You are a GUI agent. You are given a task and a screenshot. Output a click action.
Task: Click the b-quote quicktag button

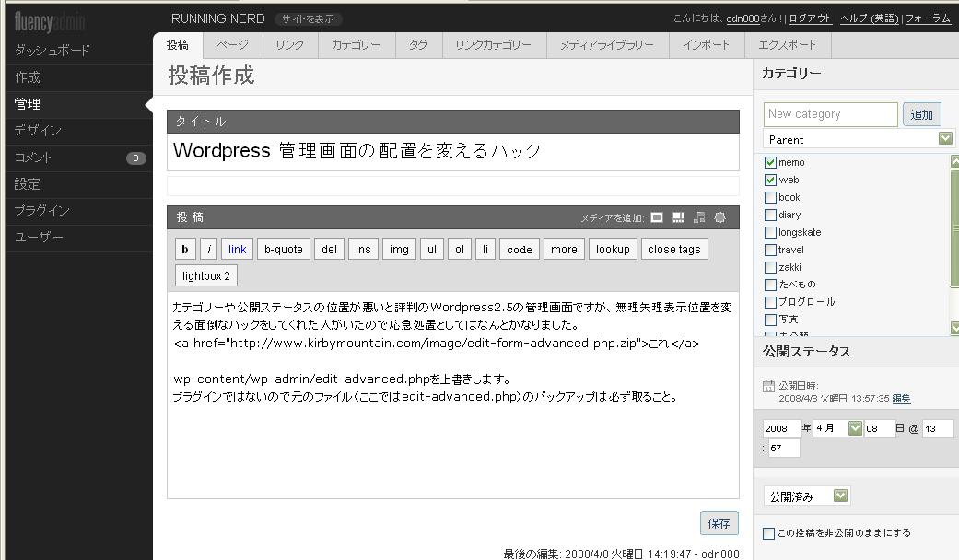284,250
